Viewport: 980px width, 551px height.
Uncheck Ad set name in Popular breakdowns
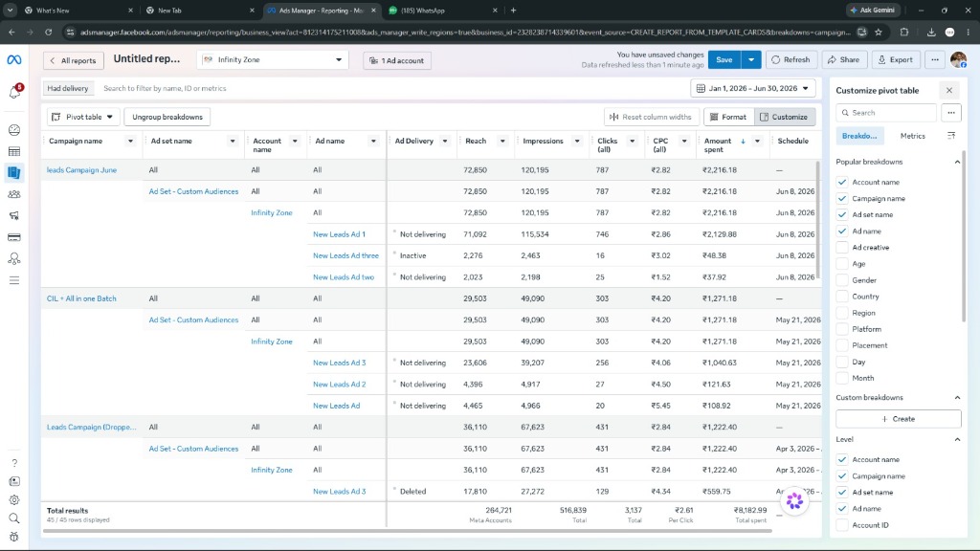click(x=842, y=215)
